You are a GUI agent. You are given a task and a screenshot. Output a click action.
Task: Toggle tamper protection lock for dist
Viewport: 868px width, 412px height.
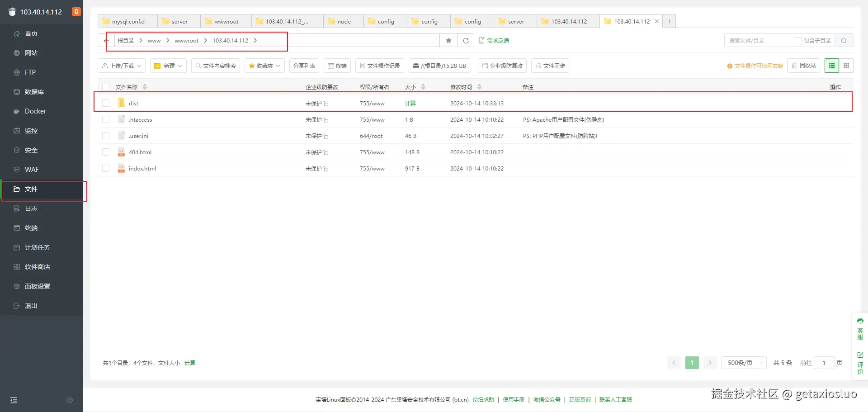tap(326, 104)
